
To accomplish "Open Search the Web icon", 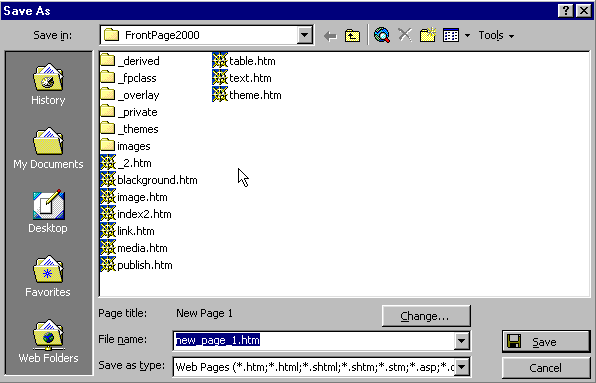I will pyautogui.click(x=382, y=35).
